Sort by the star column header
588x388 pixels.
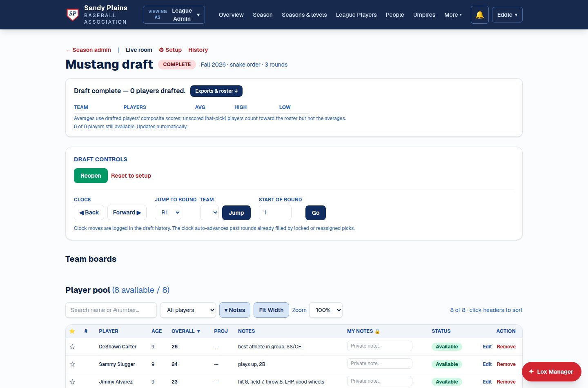point(72,331)
